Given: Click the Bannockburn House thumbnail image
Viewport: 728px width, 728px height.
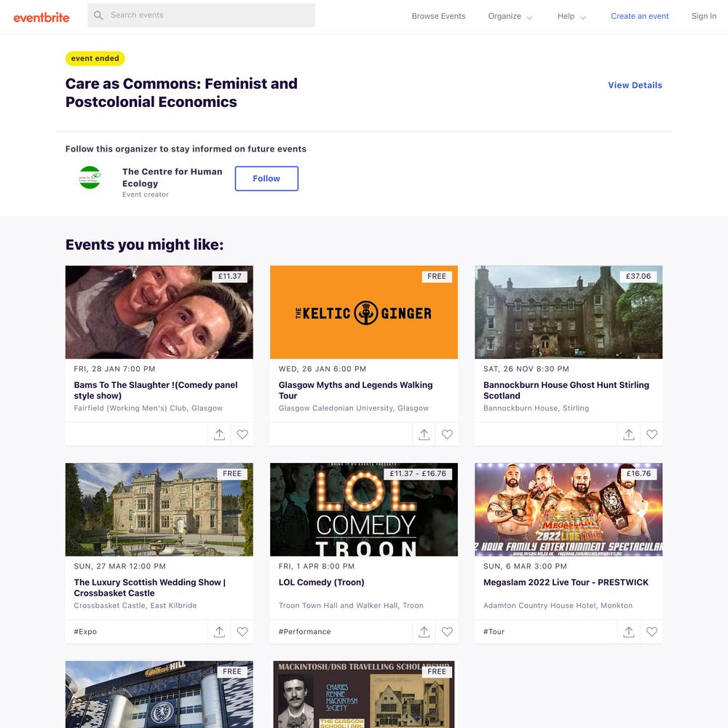Looking at the screenshot, I should pos(569,312).
